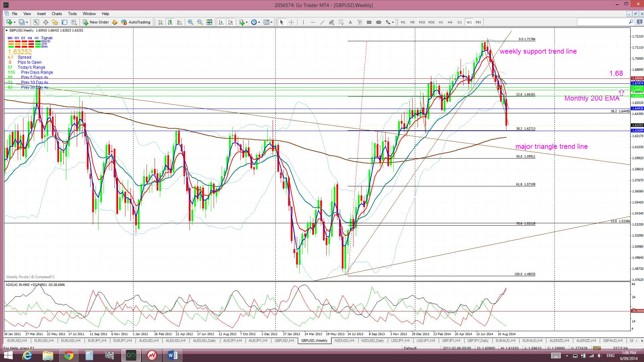Click the Zoom Out magnifier icon

(200, 22)
